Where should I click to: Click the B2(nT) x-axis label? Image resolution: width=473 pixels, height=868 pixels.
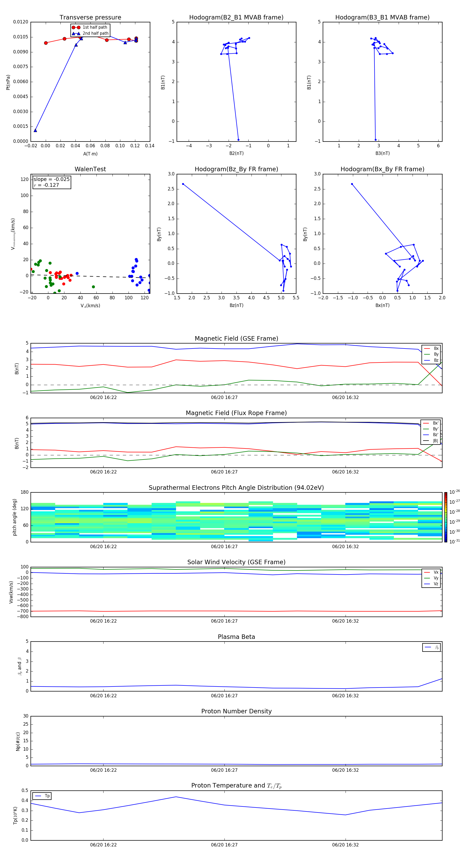tap(236, 153)
